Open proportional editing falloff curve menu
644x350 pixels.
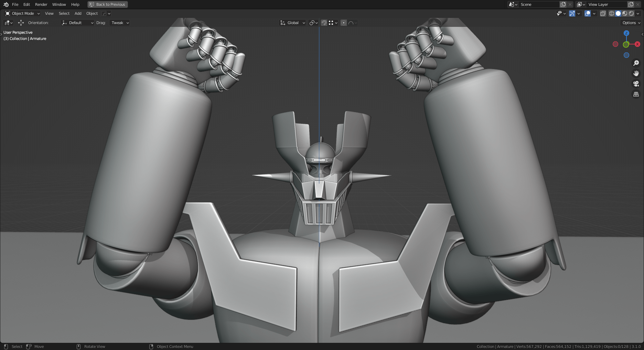(353, 23)
